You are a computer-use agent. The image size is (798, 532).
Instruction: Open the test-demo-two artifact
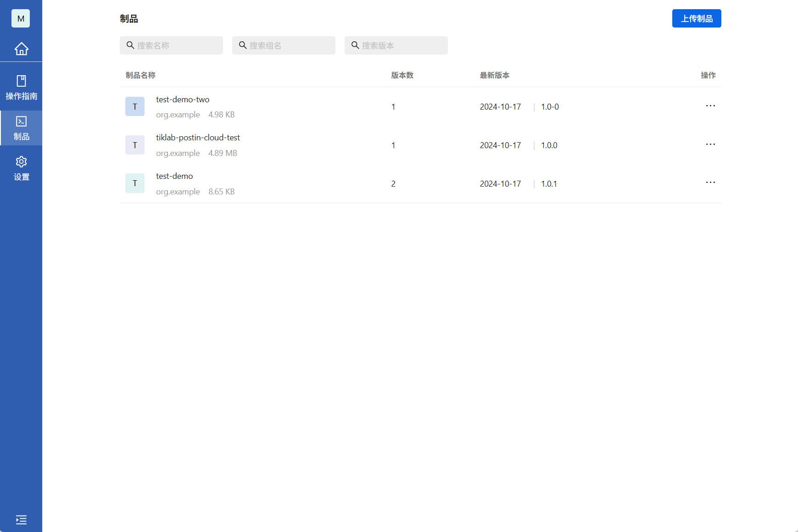pos(183,100)
